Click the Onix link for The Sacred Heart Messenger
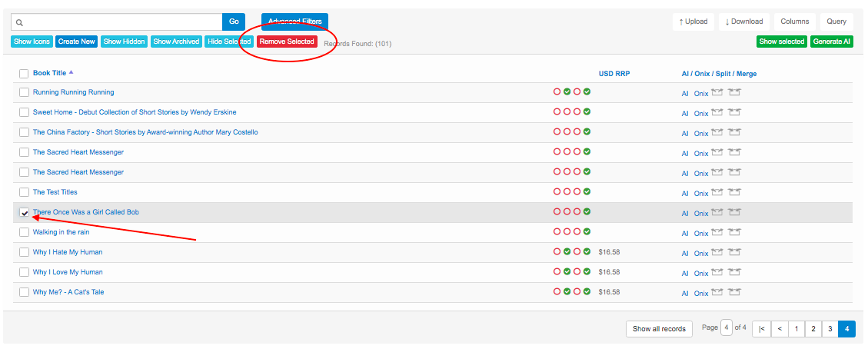Viewport: 868px width, 349px height. coord(700,154)
